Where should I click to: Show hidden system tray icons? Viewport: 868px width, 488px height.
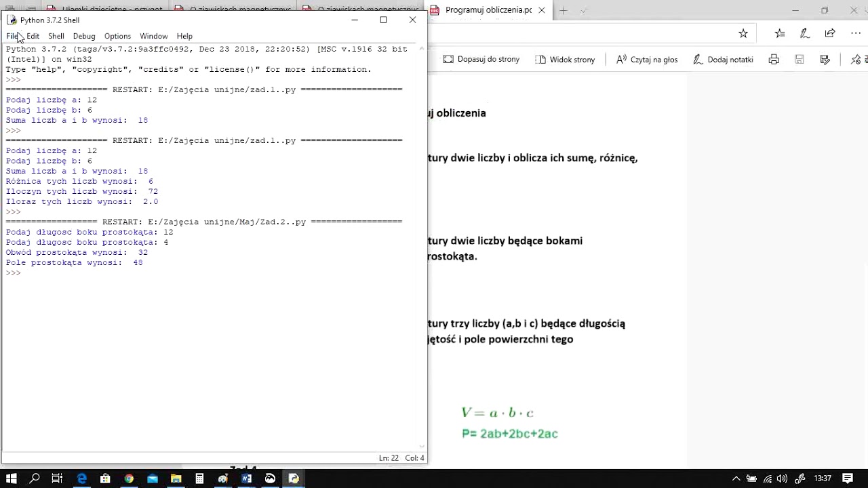737,479
